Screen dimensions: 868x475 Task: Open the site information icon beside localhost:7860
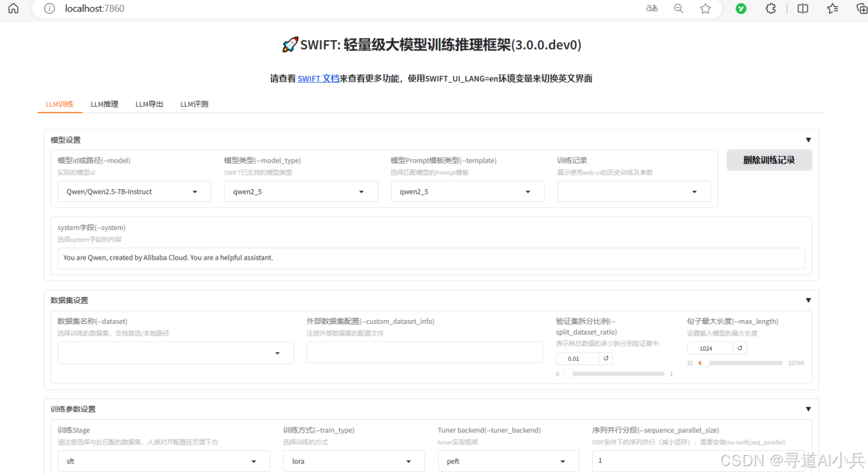click(49, 8)
